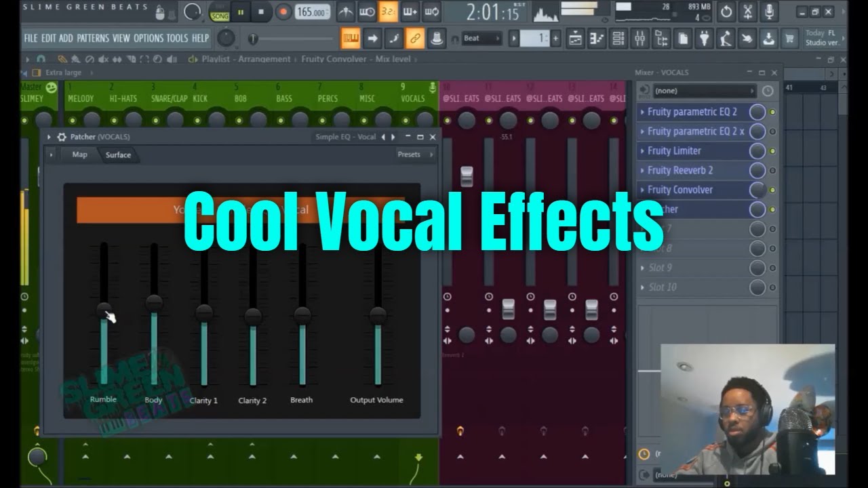Disable the Fruity Convolver effect

coord(772,190)
